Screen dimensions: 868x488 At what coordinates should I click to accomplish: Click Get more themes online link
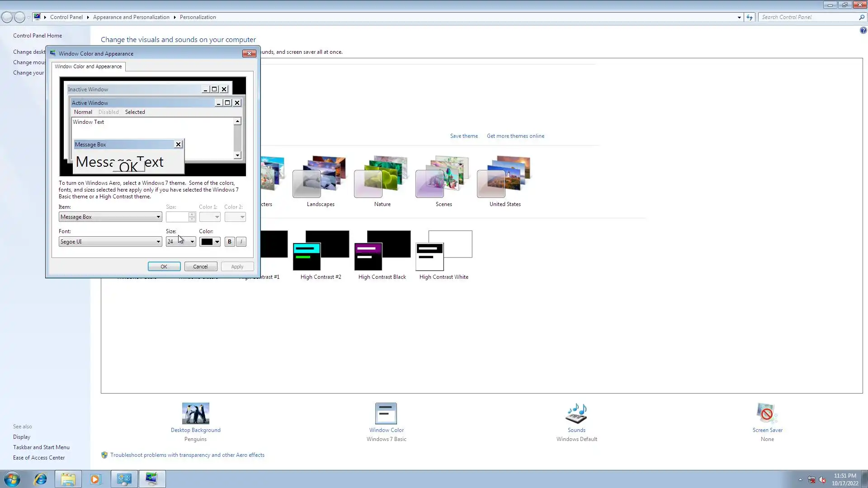click(515, 136)
